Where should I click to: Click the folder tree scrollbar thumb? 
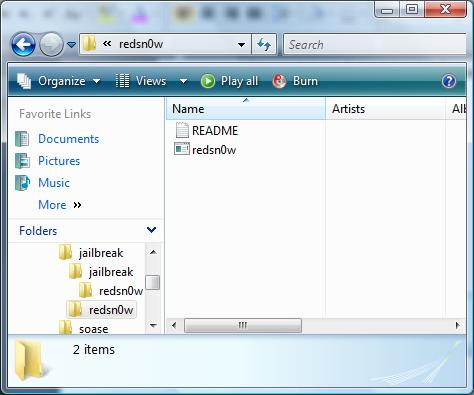pos(153,282)
